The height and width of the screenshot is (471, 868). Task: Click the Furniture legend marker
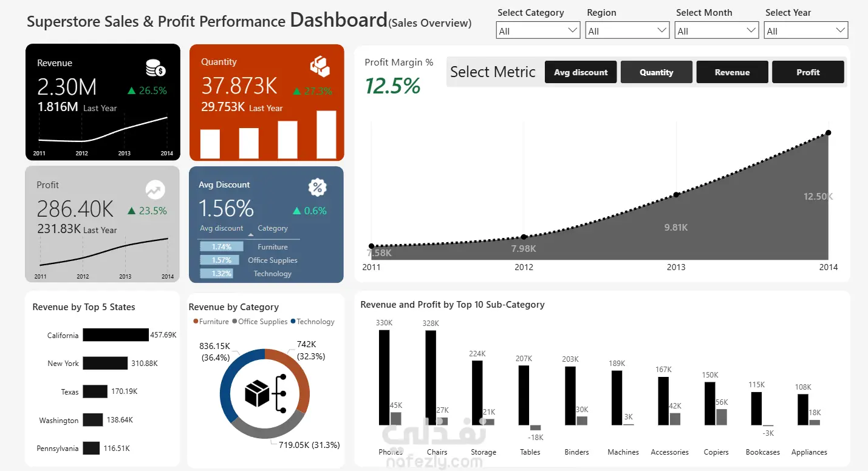tap(196, 322)
